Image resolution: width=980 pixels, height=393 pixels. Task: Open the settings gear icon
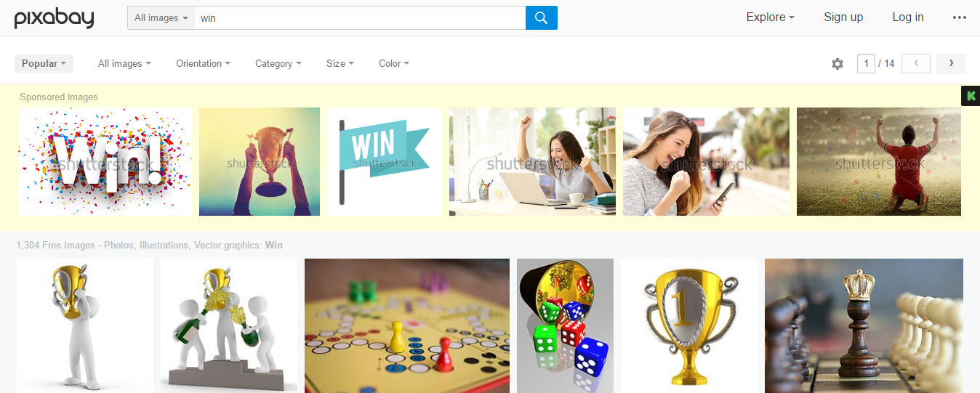(x=838, y=64)
